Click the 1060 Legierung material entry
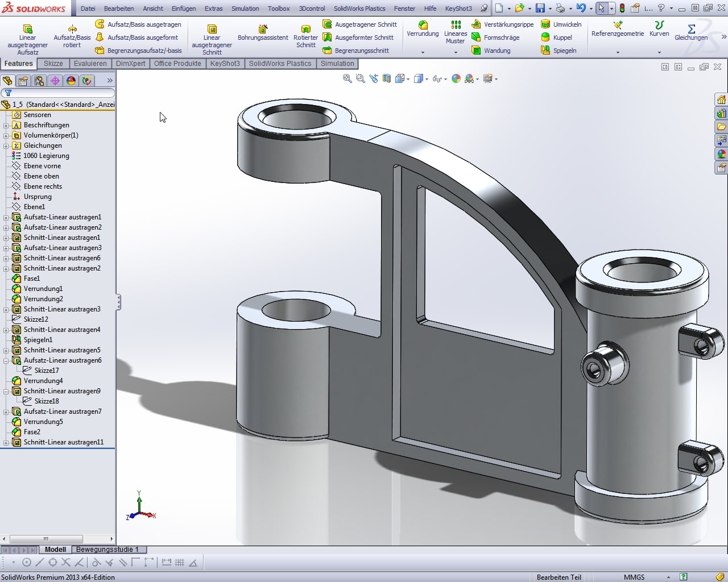Screen dimensions: 728x582 pos(46,156)
